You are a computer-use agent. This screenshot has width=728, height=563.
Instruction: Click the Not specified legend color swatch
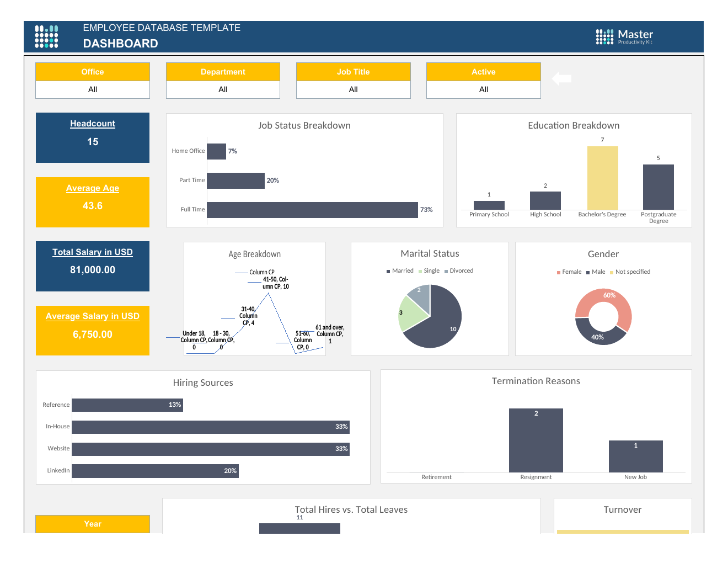pyautogui.click(x=612, y=272)
